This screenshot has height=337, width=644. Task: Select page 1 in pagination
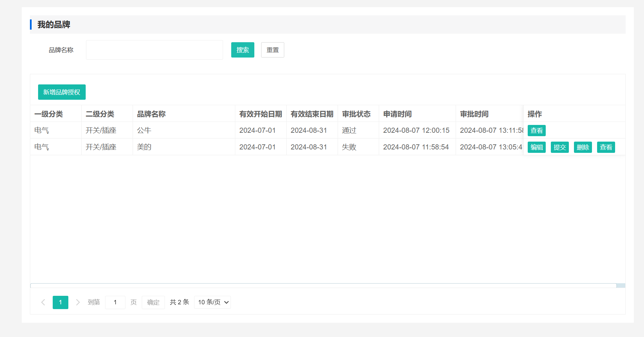click(61, 302)
